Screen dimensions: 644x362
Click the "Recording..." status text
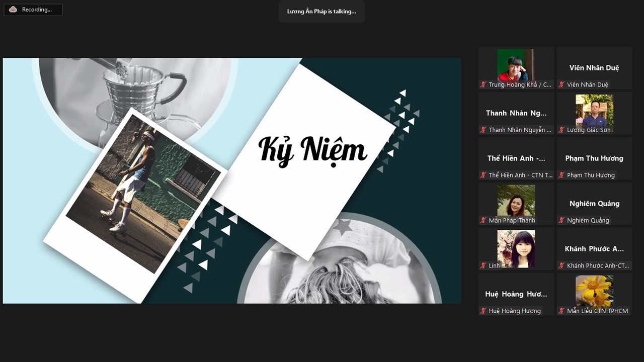37,10
